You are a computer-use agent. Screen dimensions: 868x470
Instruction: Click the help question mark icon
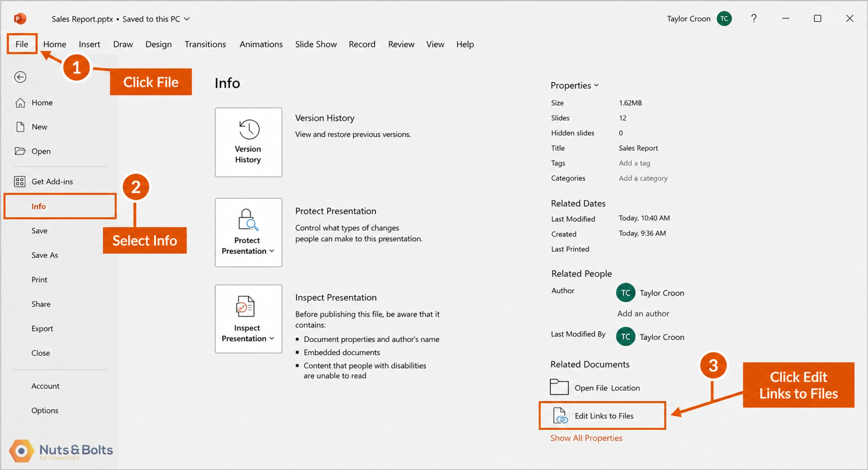pyautogui.click(x=754, y=18)
